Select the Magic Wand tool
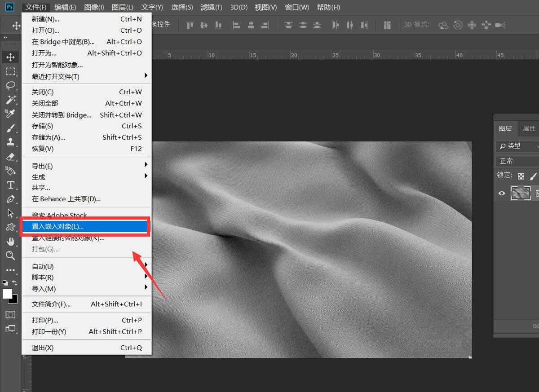The height and width of the screenshot is (392, 539). [x=10, y=100]
